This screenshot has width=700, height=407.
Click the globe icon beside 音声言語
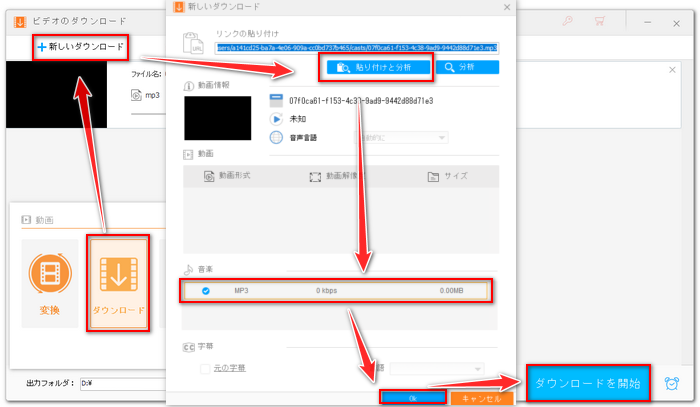pos(276,137)
